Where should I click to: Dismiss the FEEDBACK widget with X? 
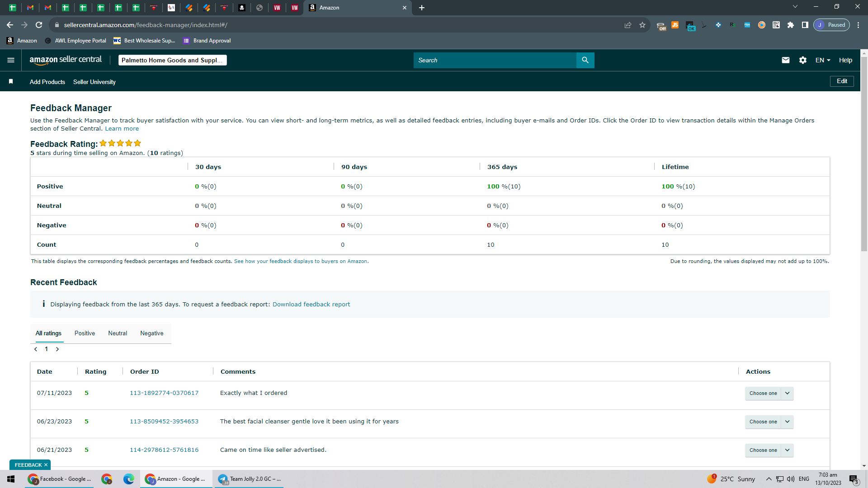[46, 465]
